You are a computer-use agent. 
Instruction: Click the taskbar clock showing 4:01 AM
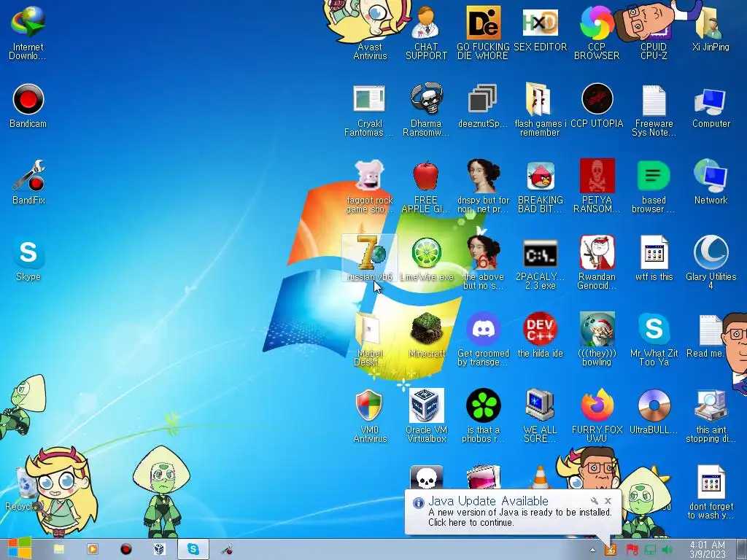coord(708,550)
